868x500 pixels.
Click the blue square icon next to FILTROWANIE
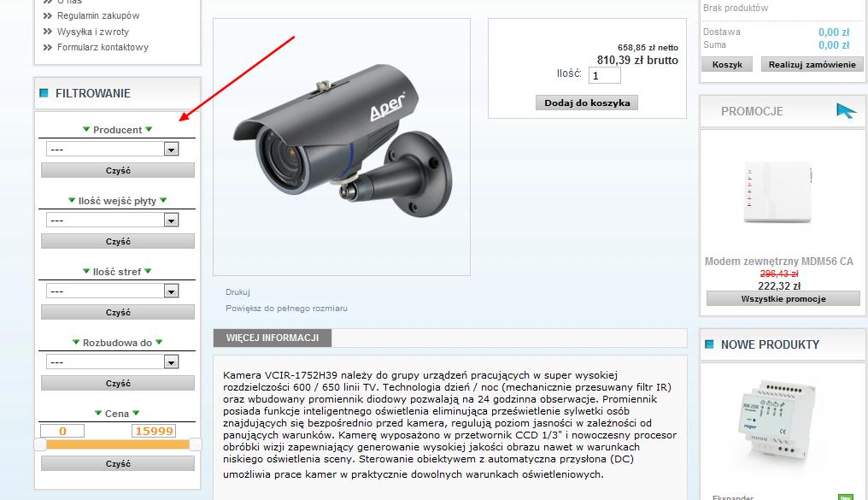[x=44, y=93]
